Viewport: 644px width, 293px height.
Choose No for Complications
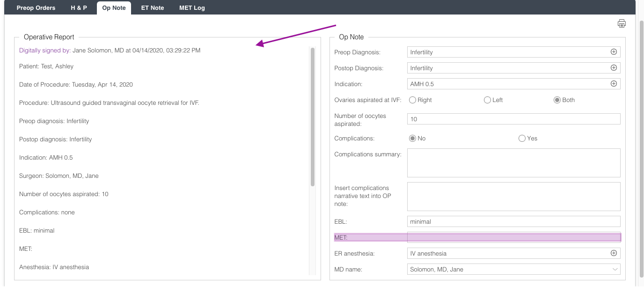pyautogui.click(x=413, y=138)
